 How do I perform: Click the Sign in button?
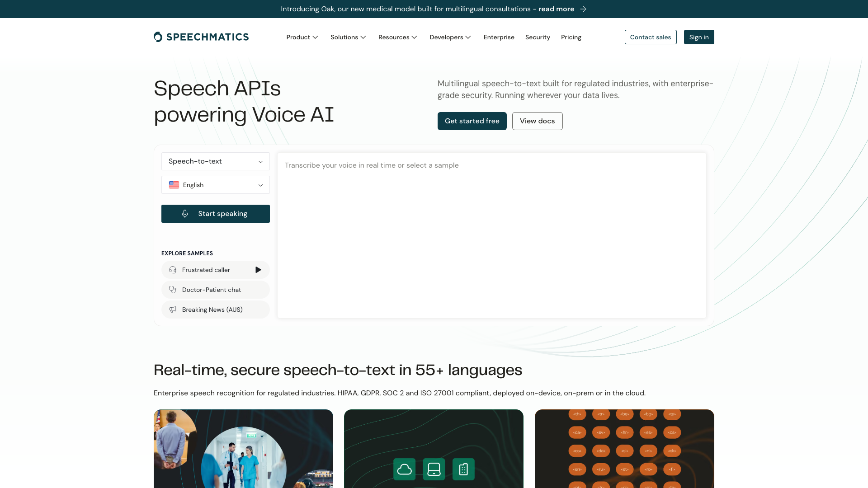coord(699,37)
